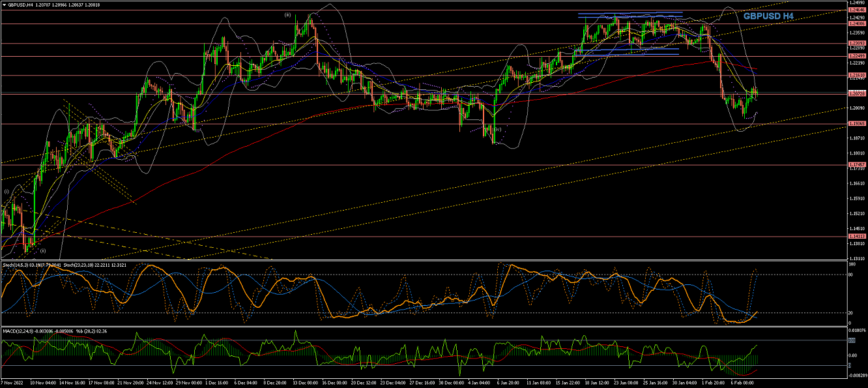Select the (iv) wave label near January low
The height and width of the screenshot is (388, 868).
497,129
